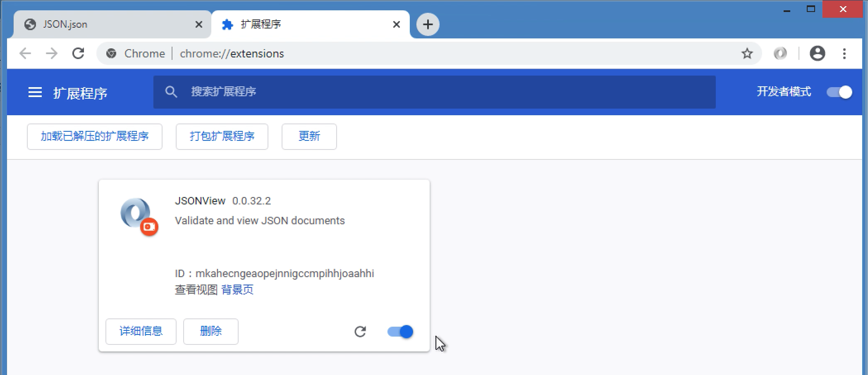This screenshot has height=375, width=868.
Task: Switch to the JSON.json tab
Action: click(112, 24)
